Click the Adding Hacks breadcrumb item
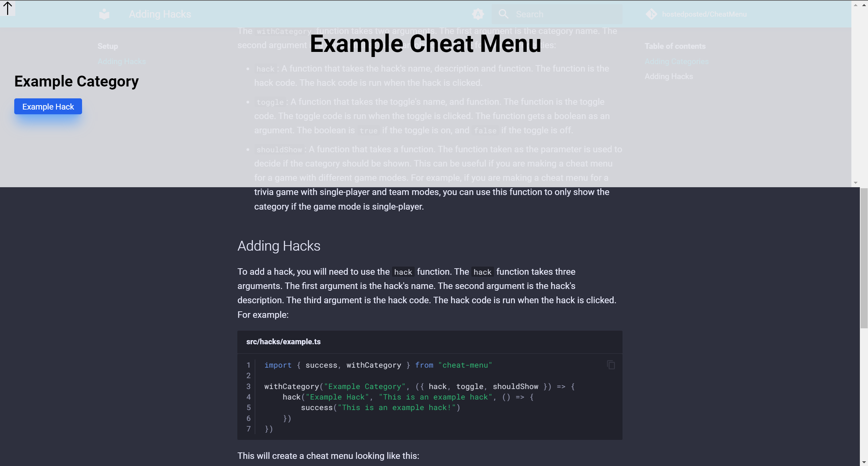Image resolution: width=868 pixels, height=466 pixels. 160,14
